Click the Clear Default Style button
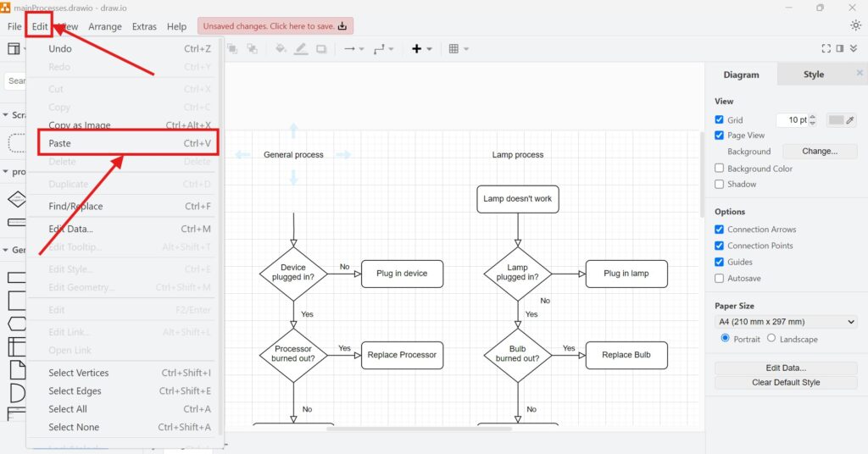The height and width of the screenshot is (454, 868). [x=786, y=383]
